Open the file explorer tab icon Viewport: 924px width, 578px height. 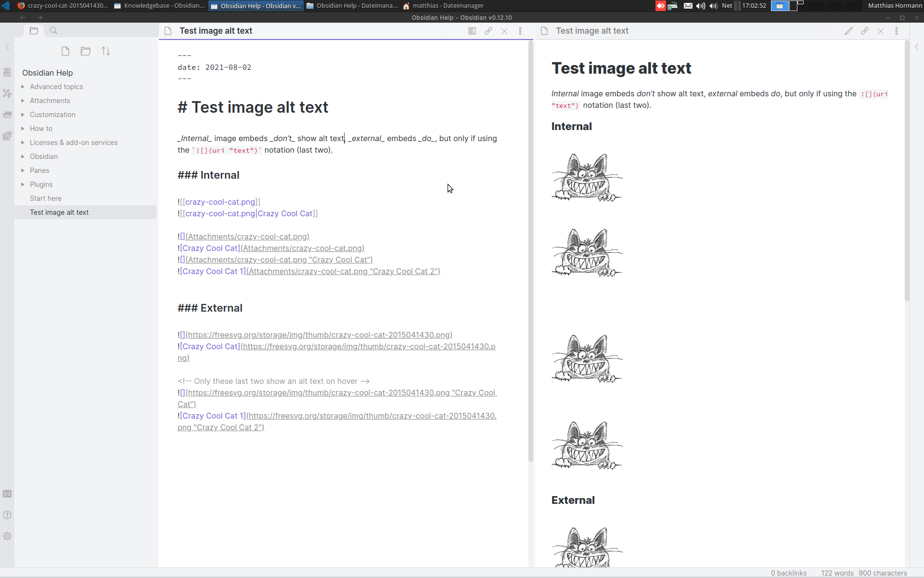(x=34, y=30)
